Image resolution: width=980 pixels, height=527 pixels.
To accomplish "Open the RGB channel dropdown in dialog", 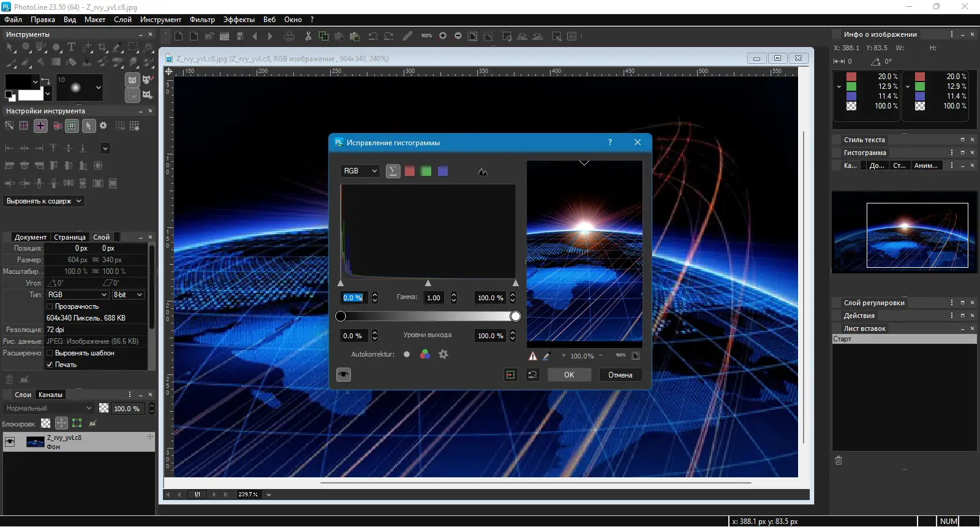I will (x=360, y=171).
